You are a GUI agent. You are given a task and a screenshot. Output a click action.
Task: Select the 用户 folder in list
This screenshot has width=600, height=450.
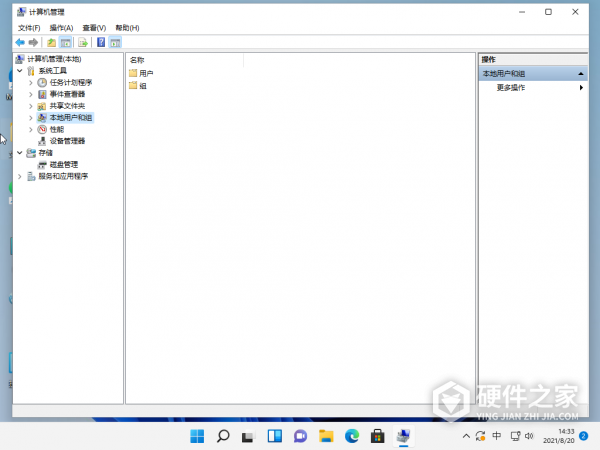coord(141,73)
